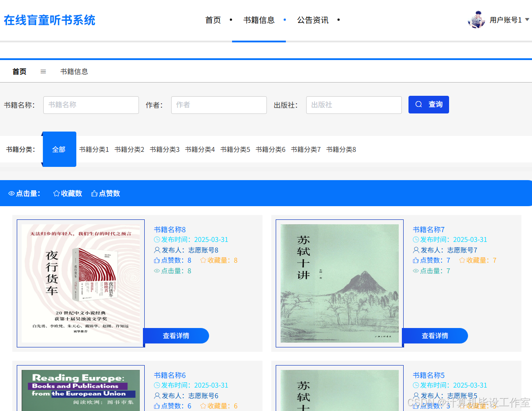The image size is (532, 411).
Task: Focus the 出版社 input field
Action: pos(354,105)
